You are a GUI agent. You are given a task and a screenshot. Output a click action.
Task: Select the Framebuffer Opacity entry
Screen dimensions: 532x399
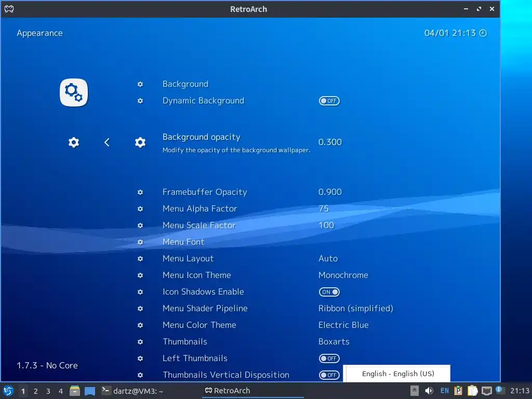pos(205,192)
